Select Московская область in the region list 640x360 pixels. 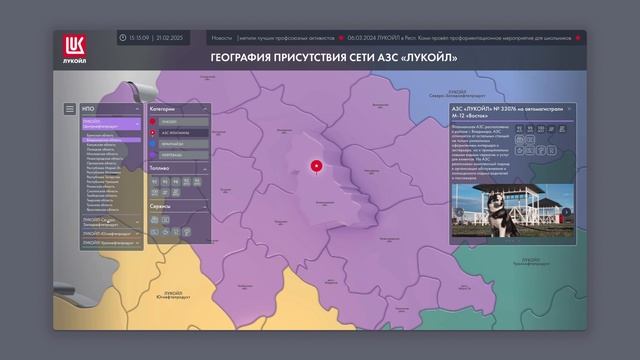102,154
